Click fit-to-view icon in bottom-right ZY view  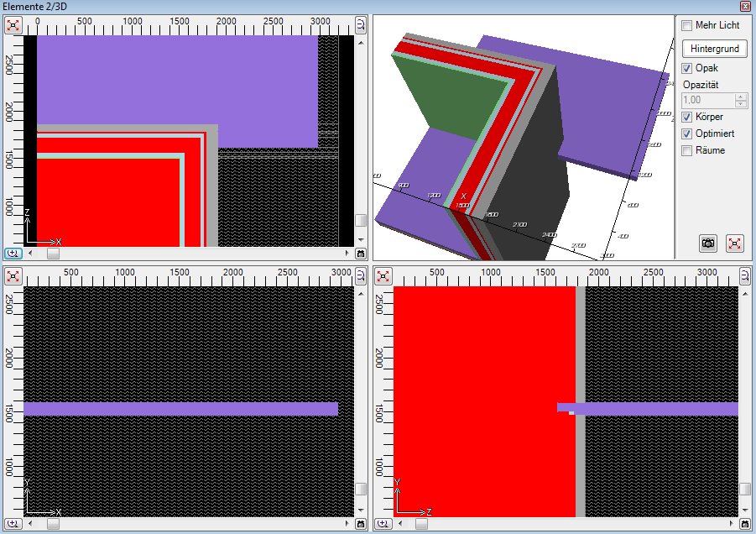tap(383, 275)
